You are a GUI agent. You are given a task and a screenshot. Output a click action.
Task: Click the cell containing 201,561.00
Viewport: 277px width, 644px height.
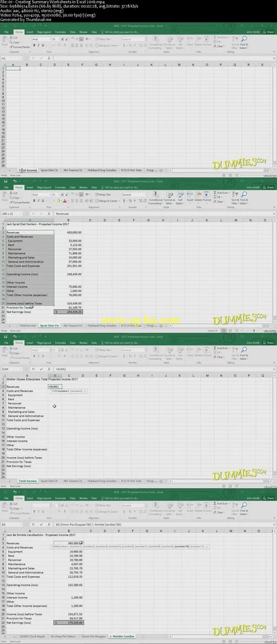click(68, 266)
